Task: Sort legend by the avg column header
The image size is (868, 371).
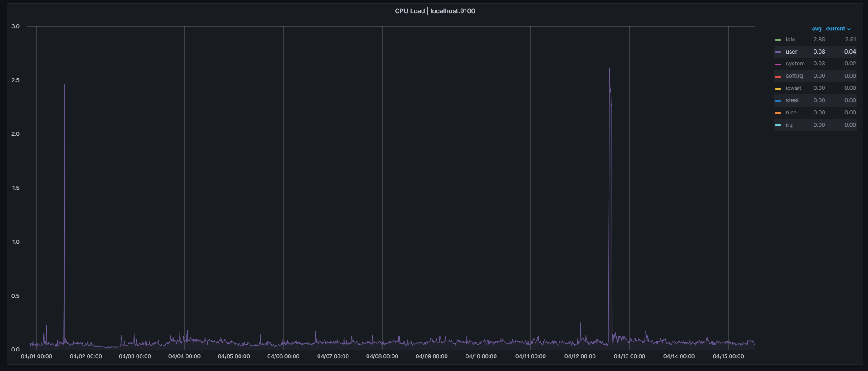Action: coord(816,29)
